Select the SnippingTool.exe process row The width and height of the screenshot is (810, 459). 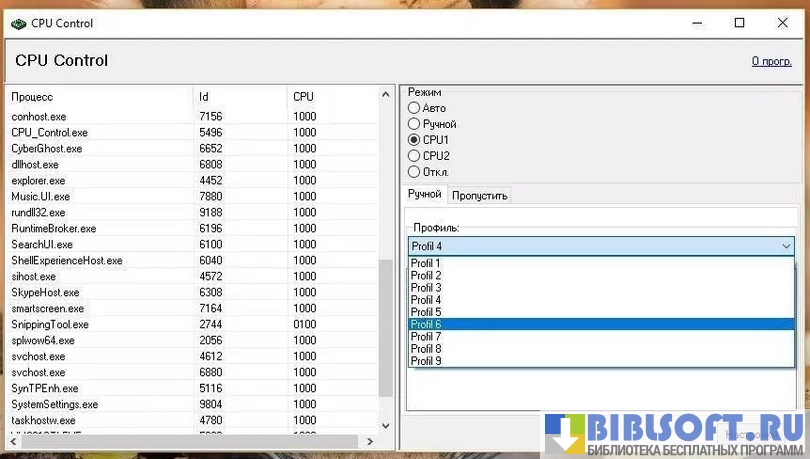50,325
